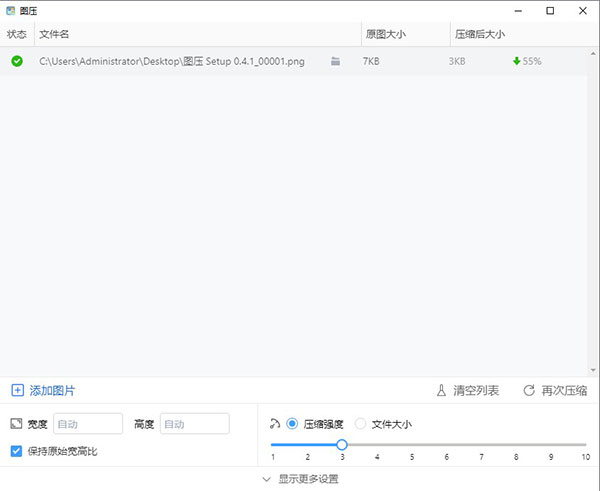The image size is (600, 491).
Task: Select the 文件大小 radio button
Action: 361,423
